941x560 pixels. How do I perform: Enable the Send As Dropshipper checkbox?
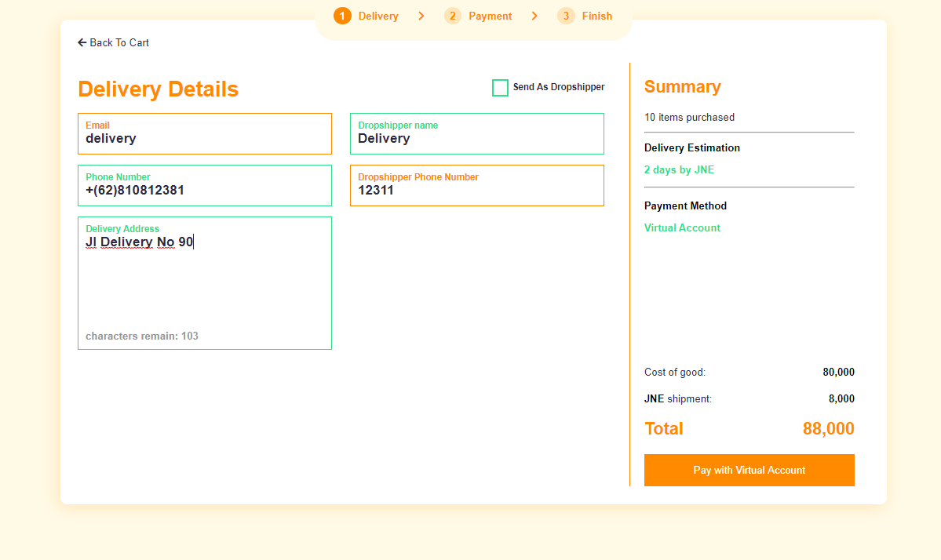(x=500, y=88)
